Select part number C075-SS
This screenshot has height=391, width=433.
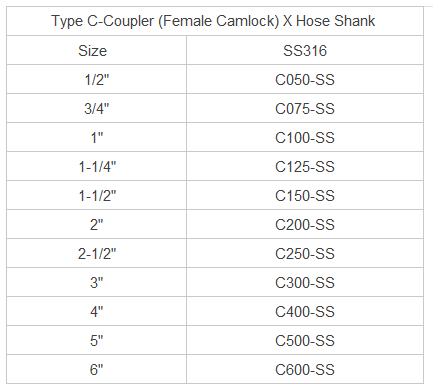[305, 109]
